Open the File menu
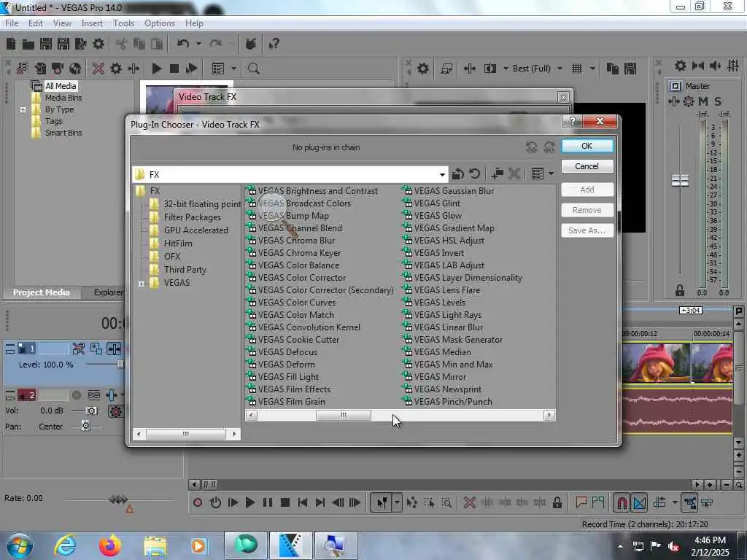The image size is (747, 560). (x=12, y=23)
